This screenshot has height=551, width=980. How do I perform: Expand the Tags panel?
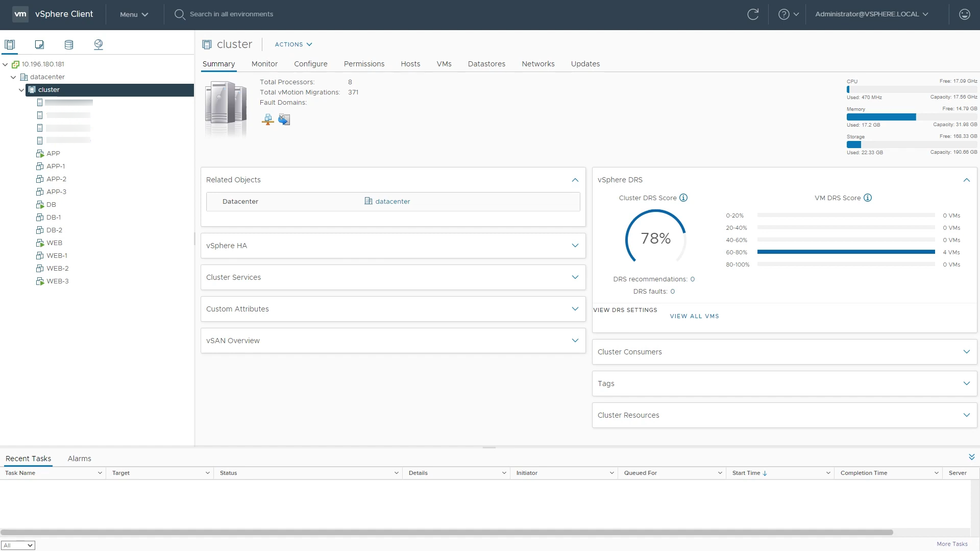(x=967, y=384)
